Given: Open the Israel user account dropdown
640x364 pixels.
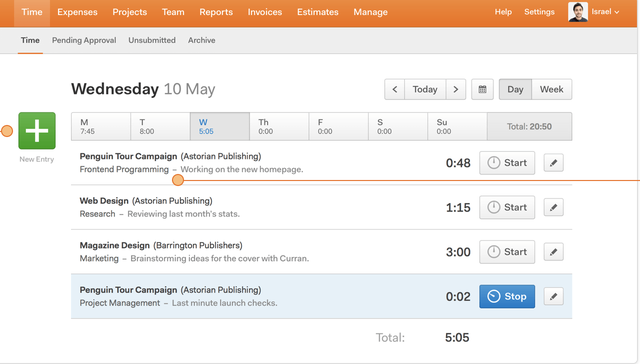Looking at the screenshot, I should pos(605,12).
